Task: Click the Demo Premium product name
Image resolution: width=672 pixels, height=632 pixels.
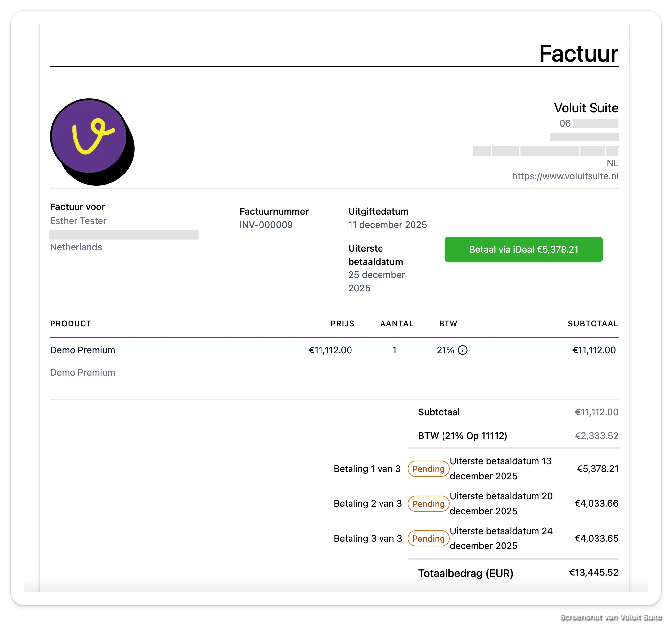Action: click(x=82, y=350)
